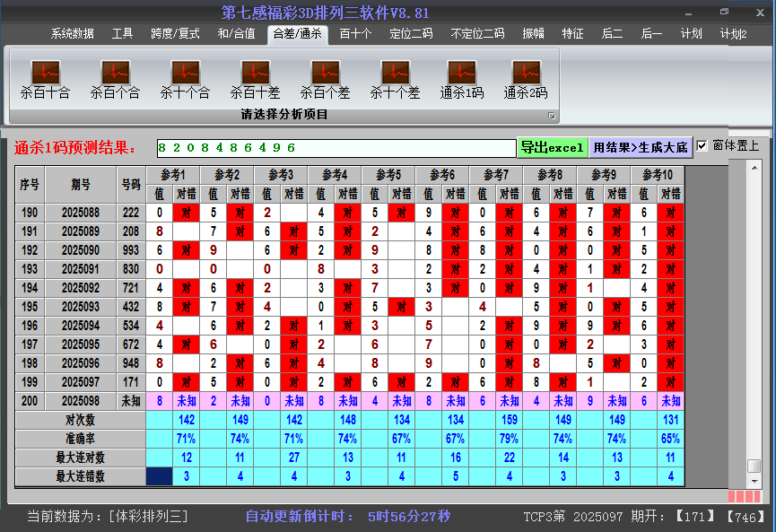Click the 【746】 status bar value
This screenshot has width=776, height=532.
pos(745,517)
